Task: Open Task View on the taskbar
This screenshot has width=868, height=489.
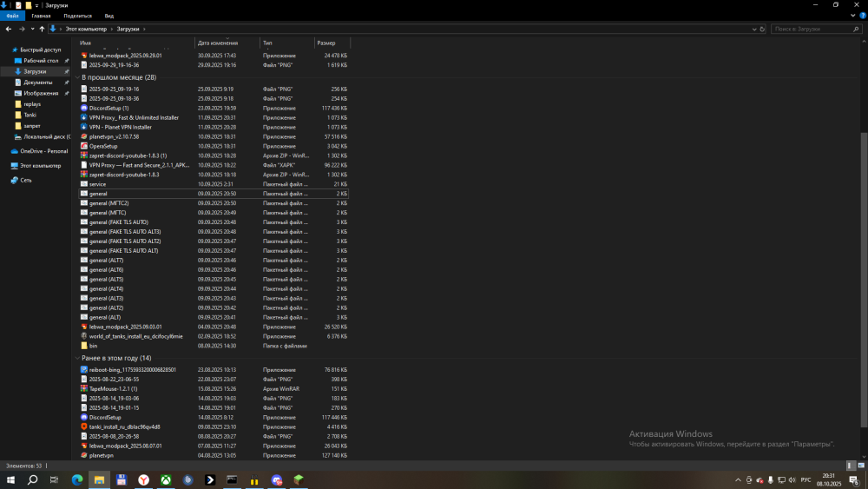Action: 54,479
